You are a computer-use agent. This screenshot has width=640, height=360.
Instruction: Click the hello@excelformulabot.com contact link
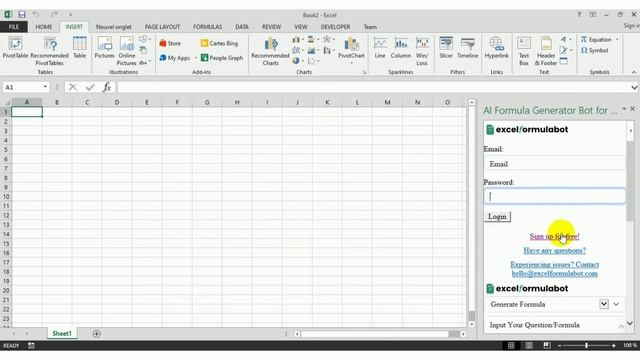[555, 273]
